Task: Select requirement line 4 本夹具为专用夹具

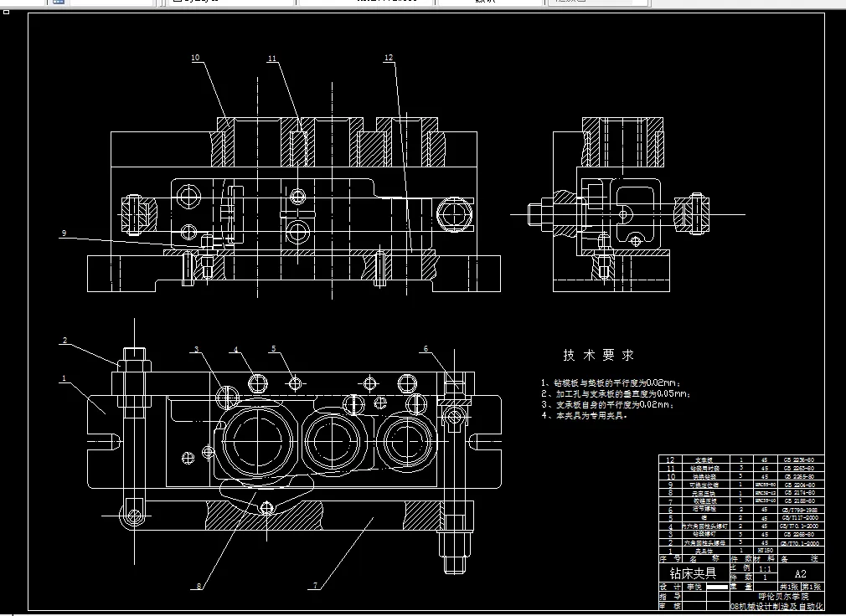Action: click(585, 415)
